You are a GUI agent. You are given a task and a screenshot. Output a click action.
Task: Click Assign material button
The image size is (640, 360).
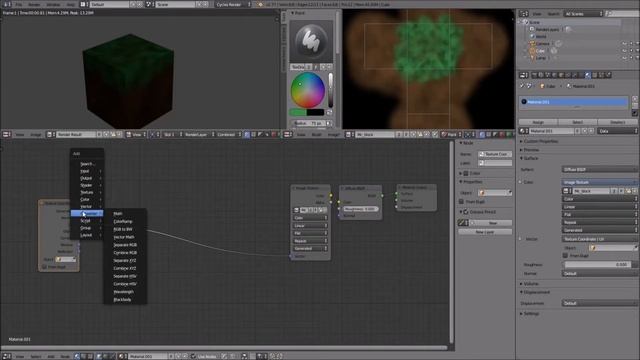(x=538, y=122)
